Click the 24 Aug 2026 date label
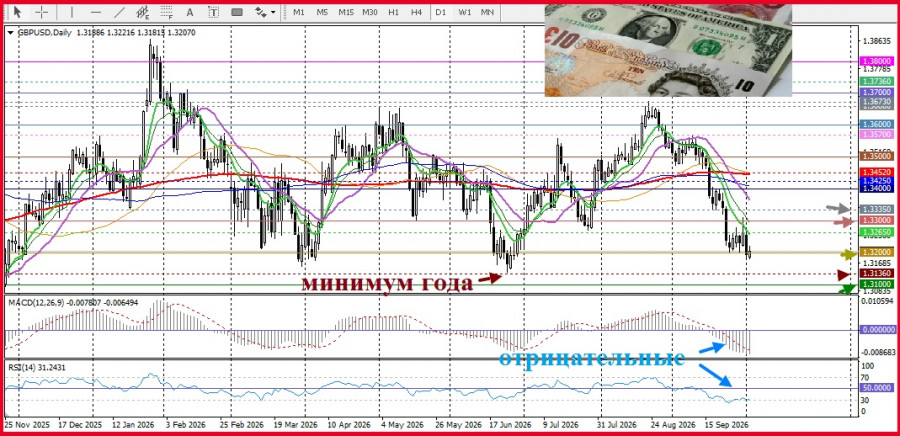Image resolution: width=900 pixels, height=436 pixels. click(673, 426)
